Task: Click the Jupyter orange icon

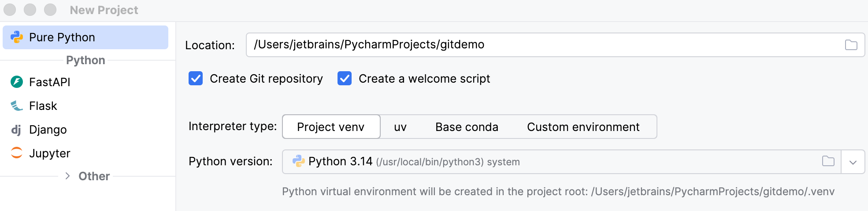Action: click(x=17, y=153)
